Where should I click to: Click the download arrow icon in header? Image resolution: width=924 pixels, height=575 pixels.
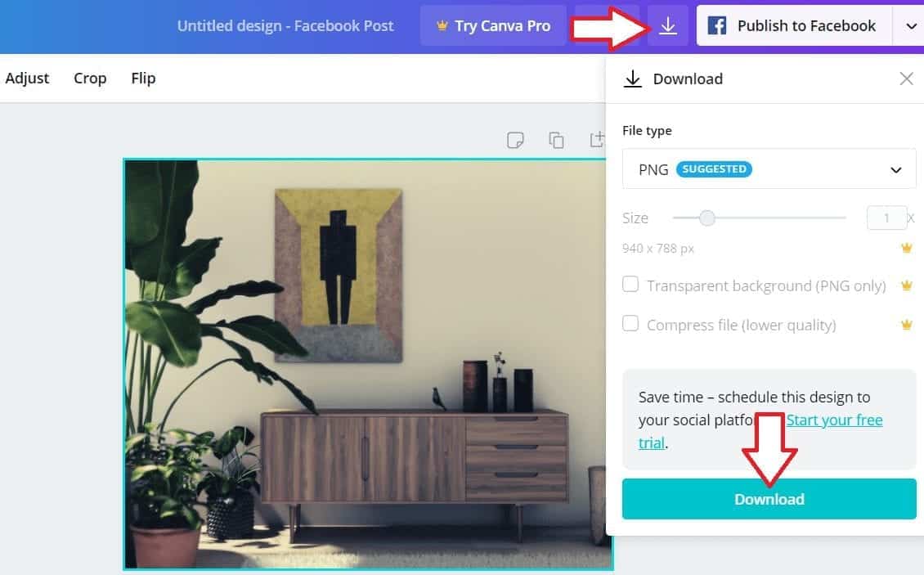[668, 25]
